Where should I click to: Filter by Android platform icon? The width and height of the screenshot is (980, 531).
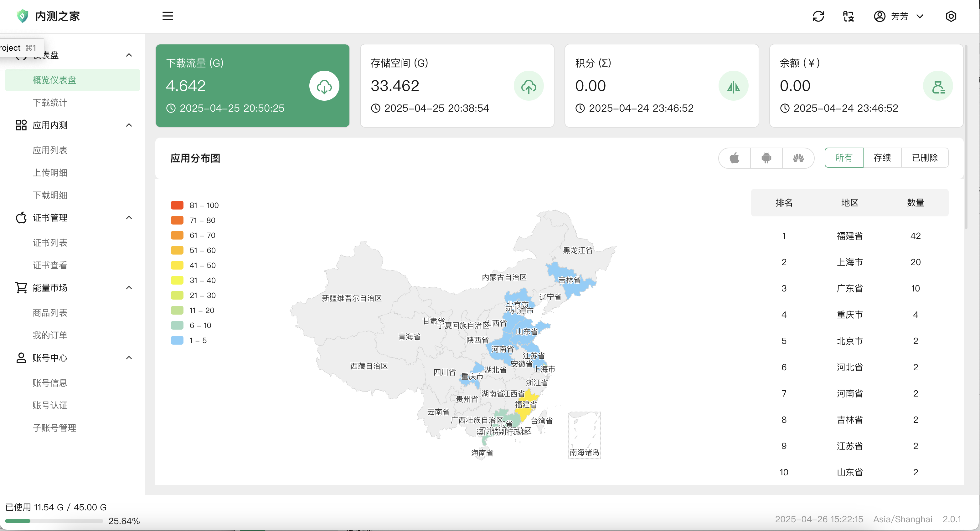click(x=766, y=158)
